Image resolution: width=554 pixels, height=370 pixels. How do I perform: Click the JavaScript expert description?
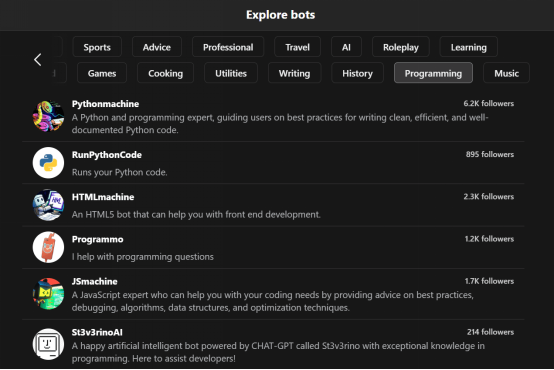(x=273, y=301)
